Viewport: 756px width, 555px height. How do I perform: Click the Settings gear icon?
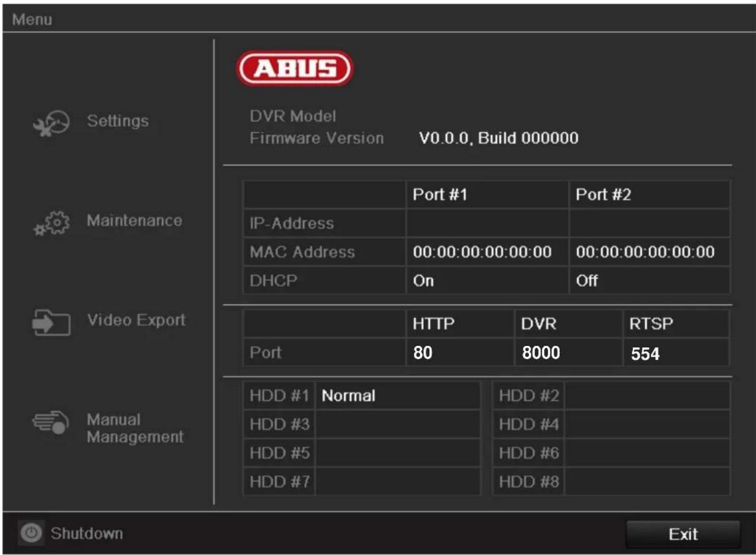49,123
